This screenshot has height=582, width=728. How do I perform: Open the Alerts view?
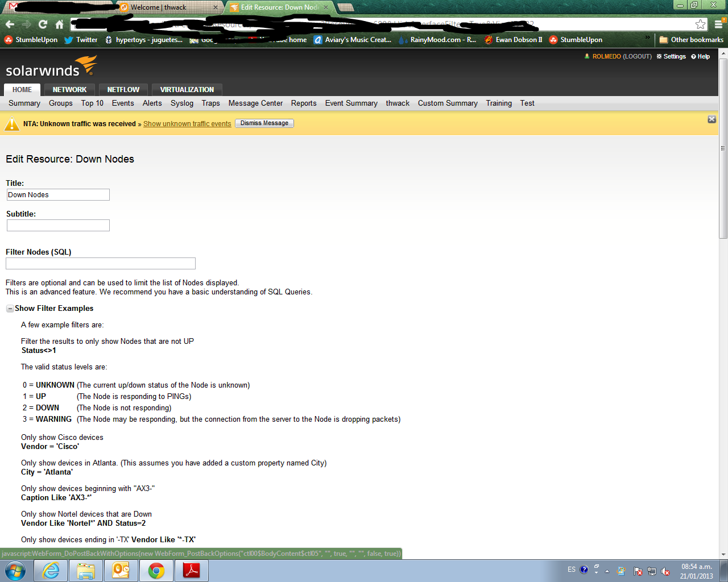[152, 103]
